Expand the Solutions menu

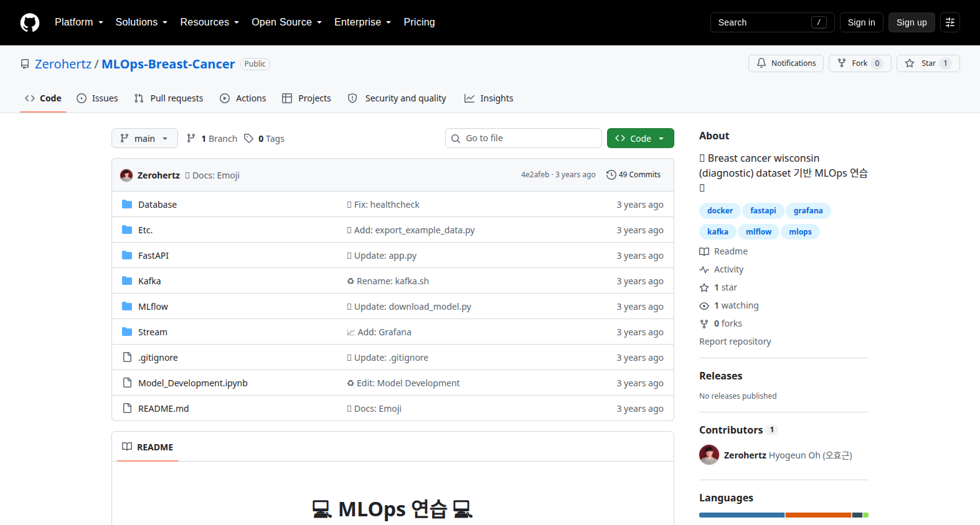(141, 22)
